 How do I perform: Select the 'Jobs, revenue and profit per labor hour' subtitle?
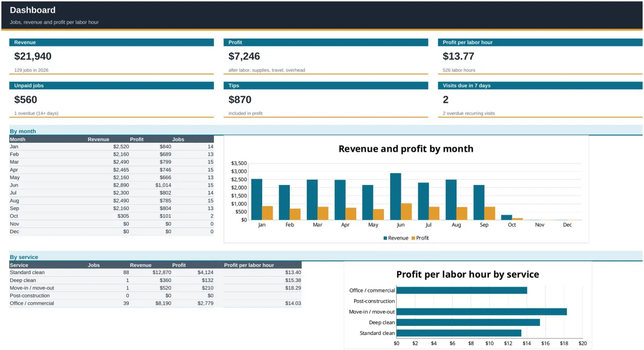coord(54,22)
